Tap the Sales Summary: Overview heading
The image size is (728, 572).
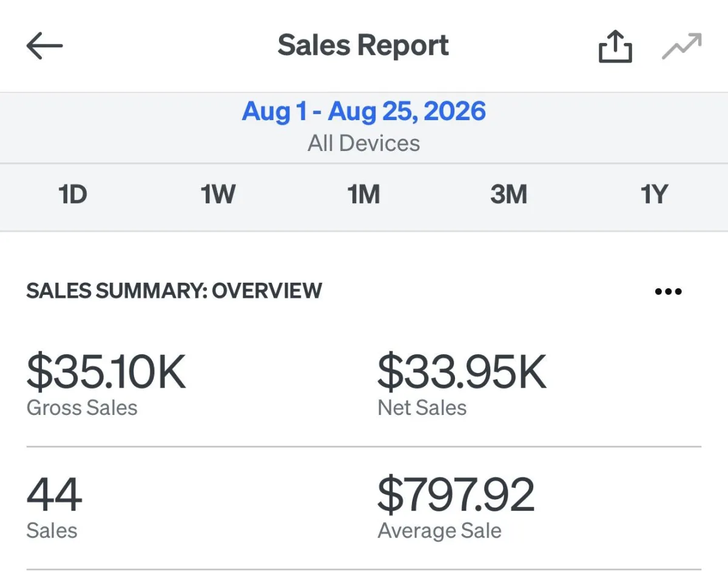pyautogui.click(x=174, y=291)
